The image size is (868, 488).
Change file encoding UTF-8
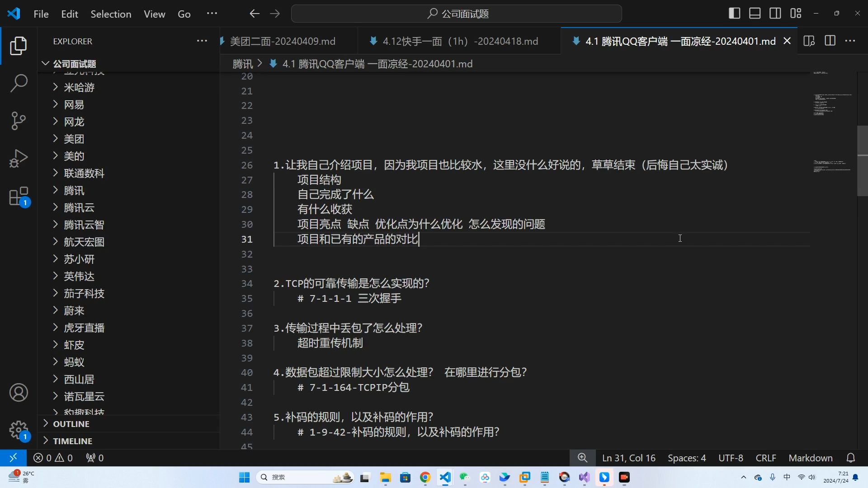click(731, 458)
